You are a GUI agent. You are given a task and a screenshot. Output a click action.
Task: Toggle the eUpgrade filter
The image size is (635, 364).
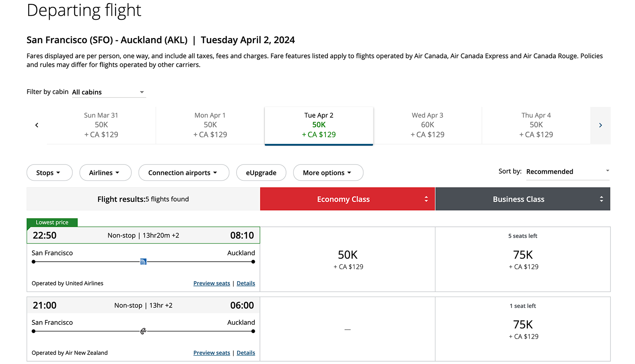[261, 172]
